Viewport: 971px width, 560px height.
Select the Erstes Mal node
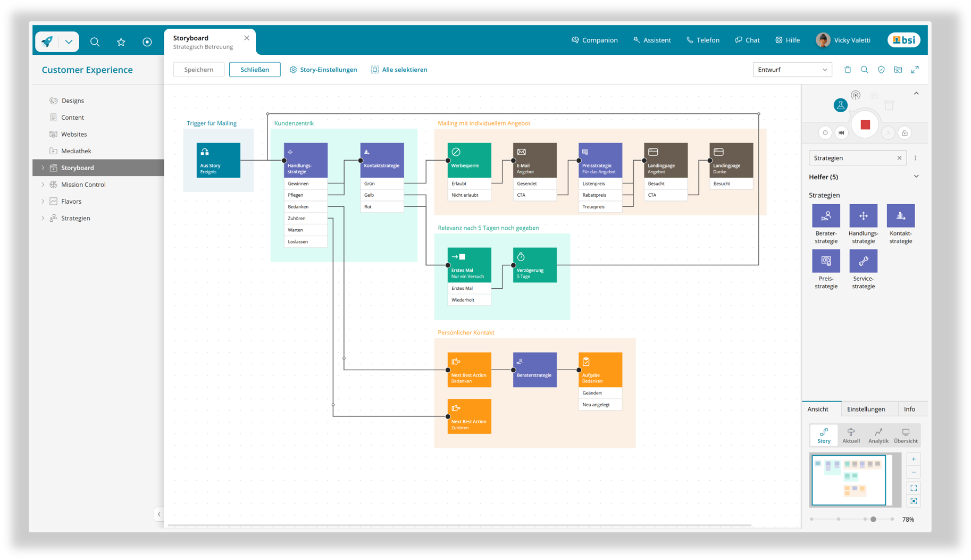(469, 265)
